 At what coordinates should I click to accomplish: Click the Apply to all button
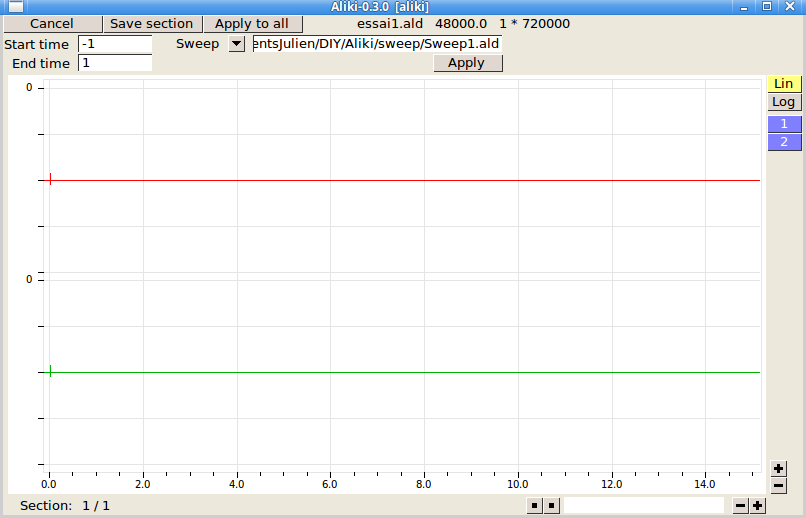pyautogui.click(x=252, y=24)
